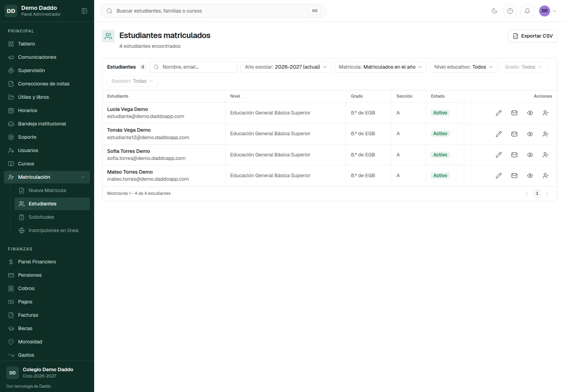Open Becas in sidebar
This screenshot has width=565, height=392.
pyautogui.click(x=47, y=328)
